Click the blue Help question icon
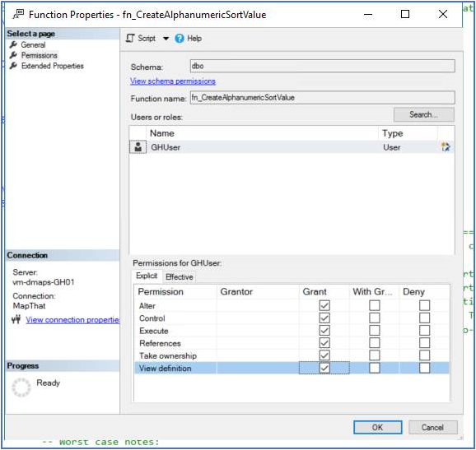Screen dimensions: 476x450 [180, 38]
